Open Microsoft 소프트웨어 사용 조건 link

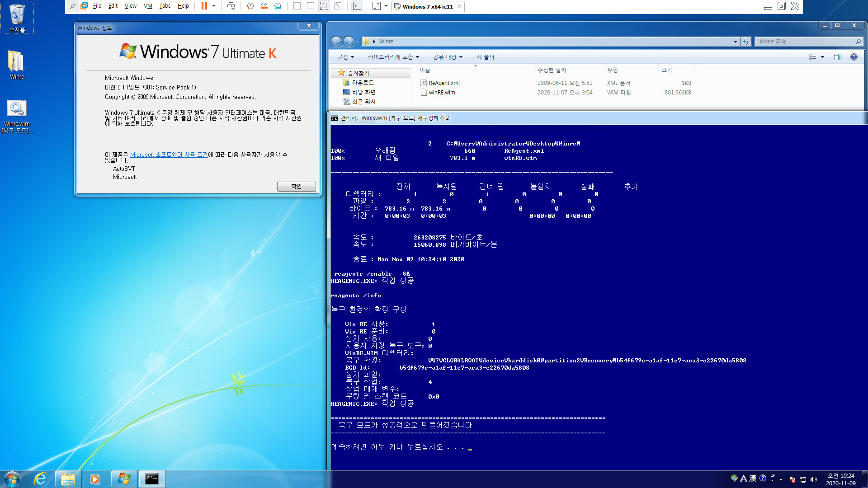(x=169, y=155)
